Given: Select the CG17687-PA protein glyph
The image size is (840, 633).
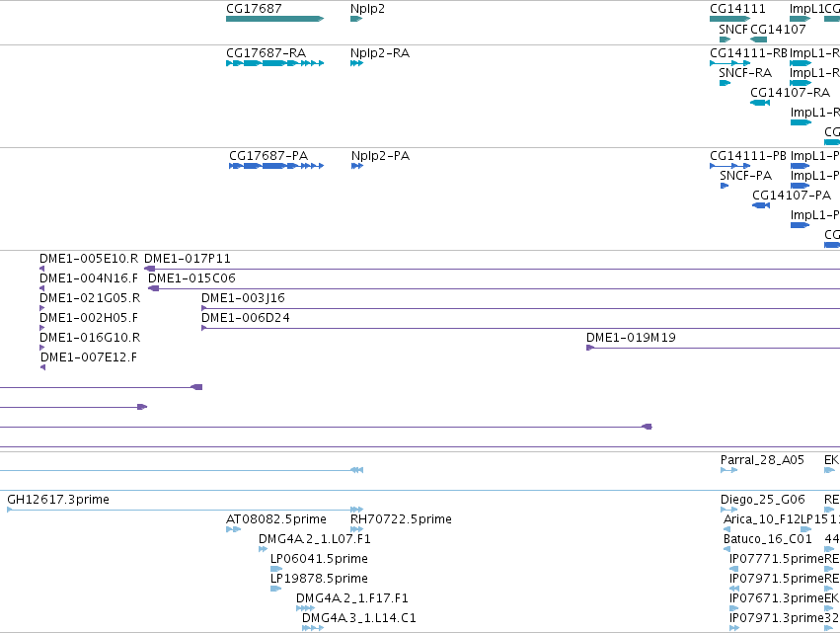Looking at the screenshot, I should coord(276,166).
